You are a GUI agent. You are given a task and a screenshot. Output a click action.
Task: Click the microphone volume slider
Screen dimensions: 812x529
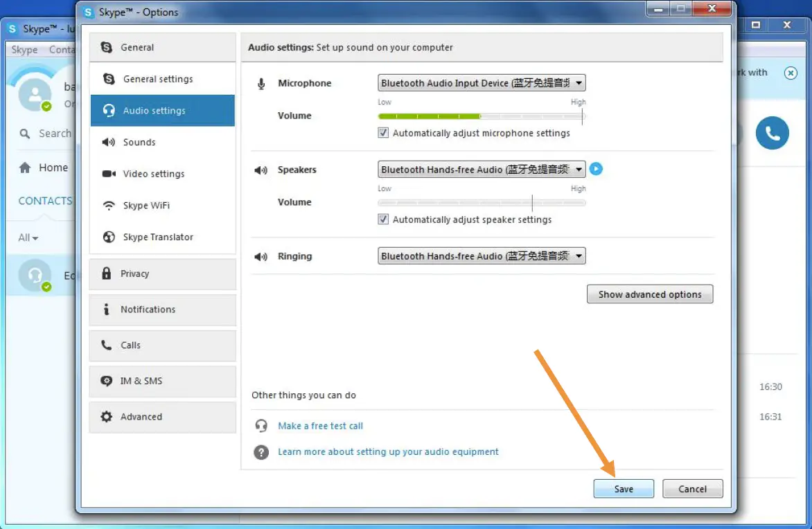click(x=482, y=116)
